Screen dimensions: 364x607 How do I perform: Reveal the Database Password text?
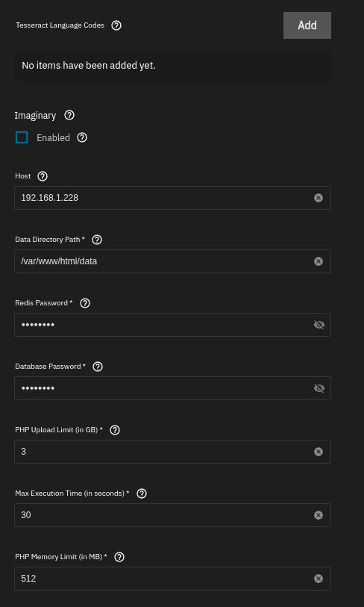[x=318, y=388]
